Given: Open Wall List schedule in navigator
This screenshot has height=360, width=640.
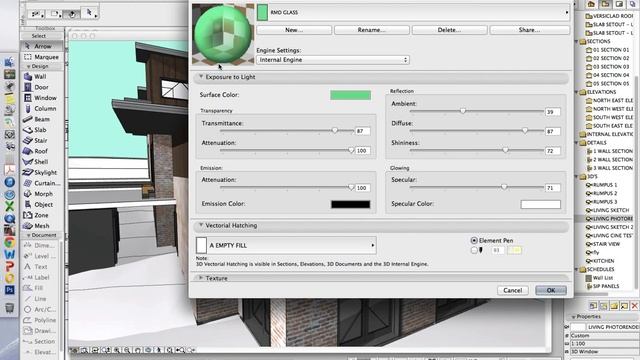Looking at the screenshot, I should point(600,278).
